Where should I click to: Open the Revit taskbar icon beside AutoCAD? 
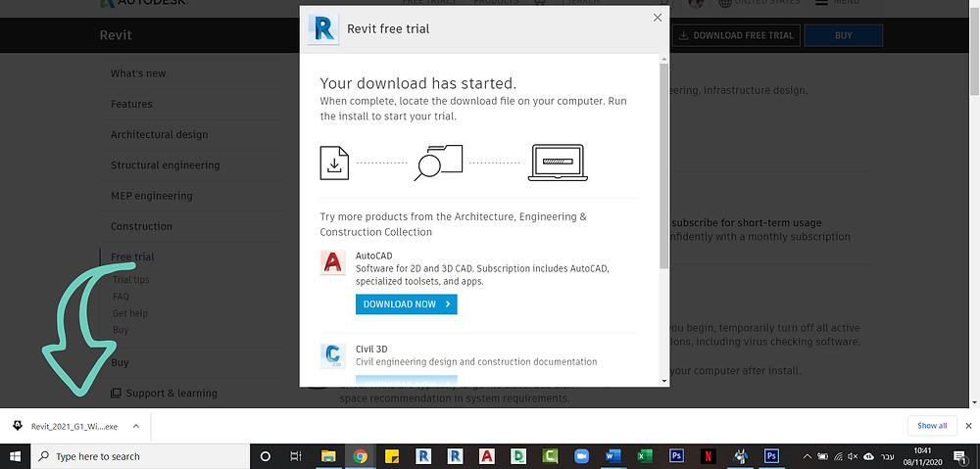(x=455, y=456)
